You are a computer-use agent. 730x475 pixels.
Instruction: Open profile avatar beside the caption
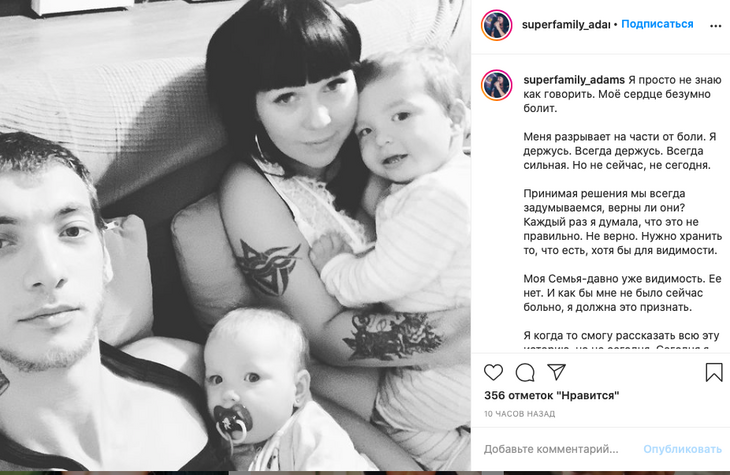click(497, 85)
